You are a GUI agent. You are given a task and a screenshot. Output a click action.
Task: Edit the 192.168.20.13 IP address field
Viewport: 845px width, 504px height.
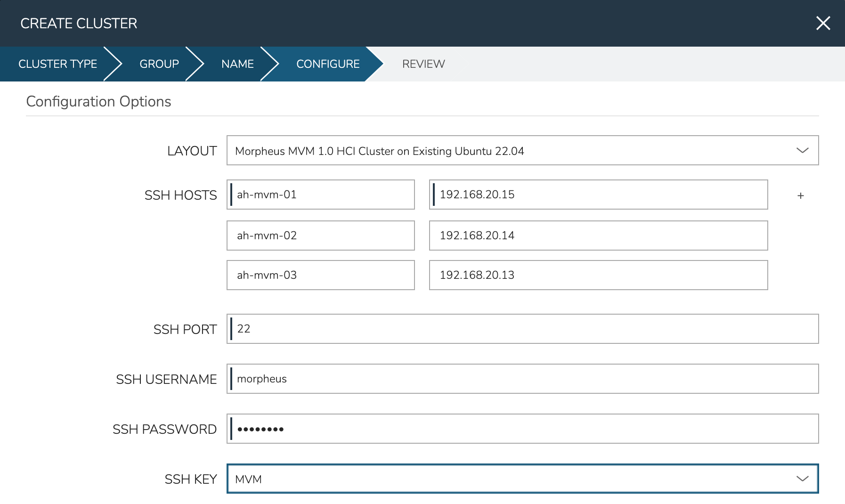(598, 275)
